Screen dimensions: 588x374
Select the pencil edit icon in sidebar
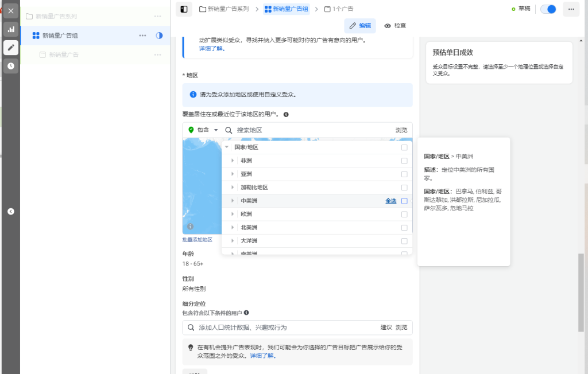point(11,48)
